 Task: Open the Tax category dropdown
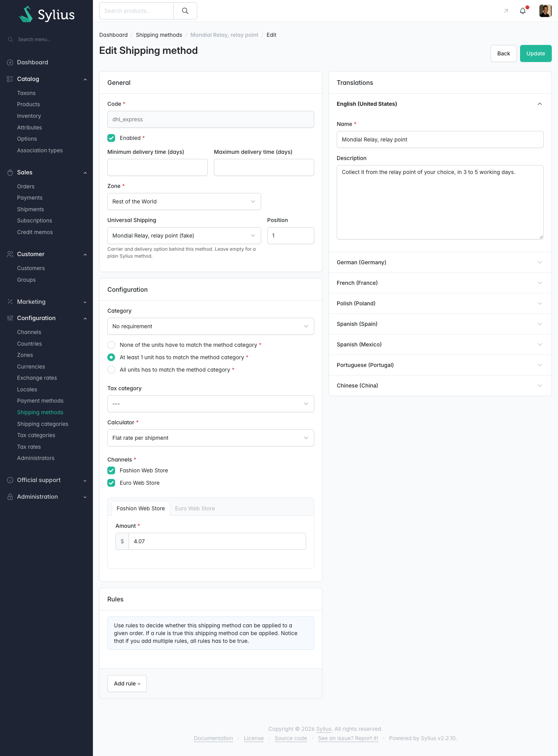coord(211,404)
